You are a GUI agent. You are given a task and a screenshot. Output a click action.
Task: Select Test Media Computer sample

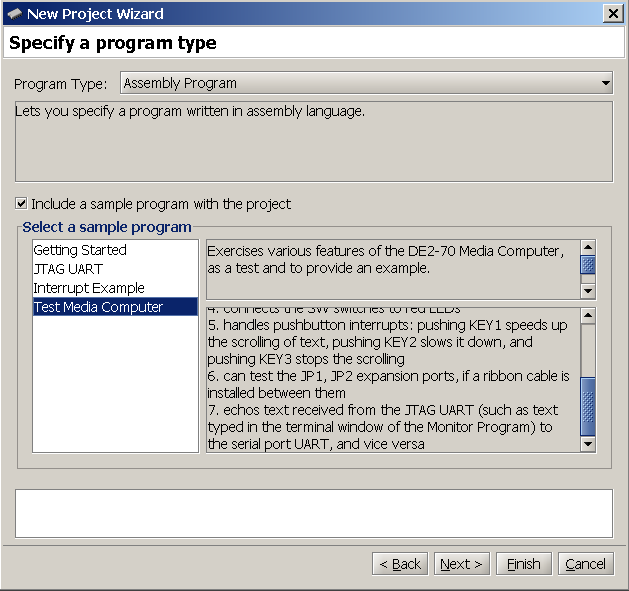point(98,307)
